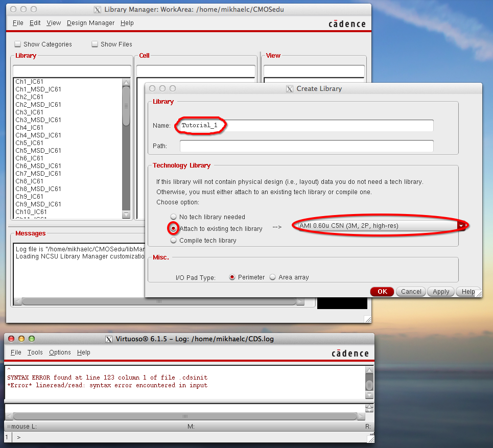Select Ch5_MSD_IC61 library
This screenshot has height=448, width=493.
click(38, 150)
